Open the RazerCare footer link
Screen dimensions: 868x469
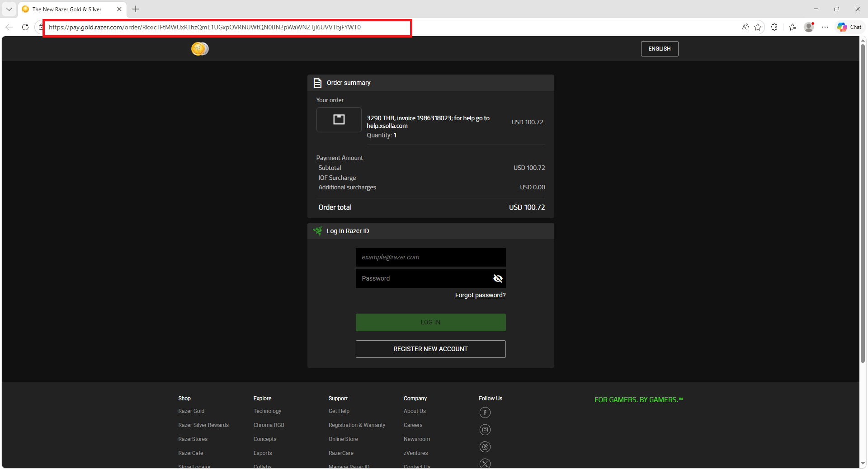(x=341, y=453)
